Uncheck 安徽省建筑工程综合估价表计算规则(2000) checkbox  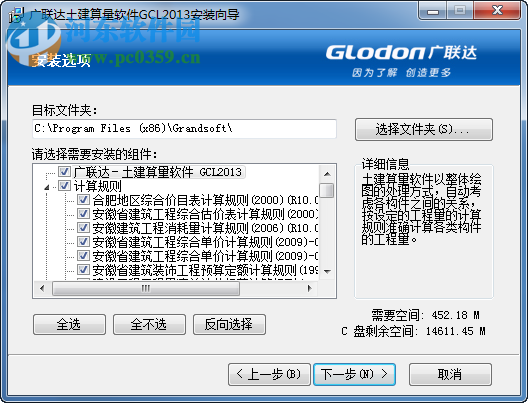(x=83, y=213)
